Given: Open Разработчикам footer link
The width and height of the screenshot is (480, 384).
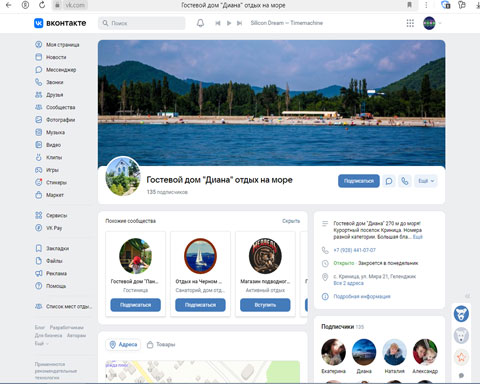Looking at the screenshot, I should tap(67, 327).
